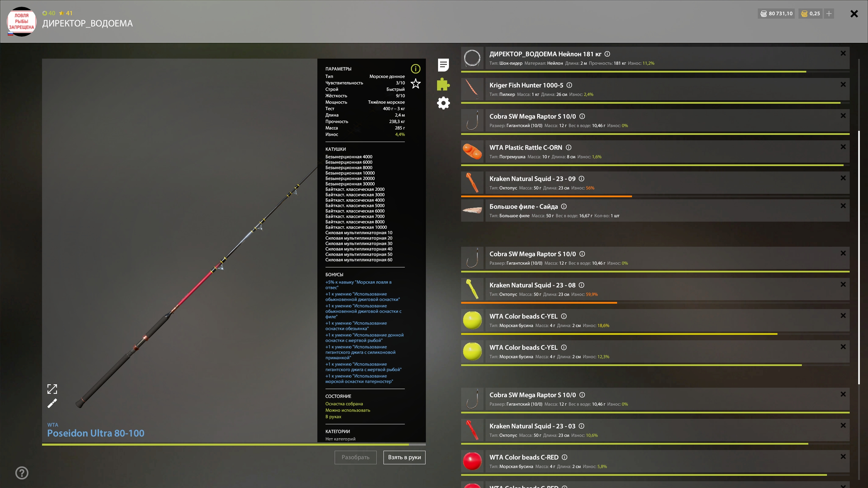
Task: Open the gear settings icon
Action: [x=443, y=103]
